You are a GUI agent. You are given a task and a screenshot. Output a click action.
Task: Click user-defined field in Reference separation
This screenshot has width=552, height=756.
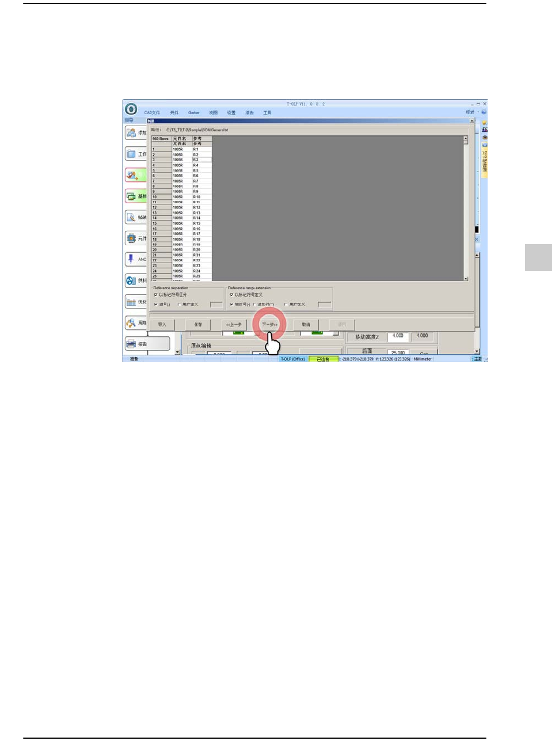tap(216, 305)
